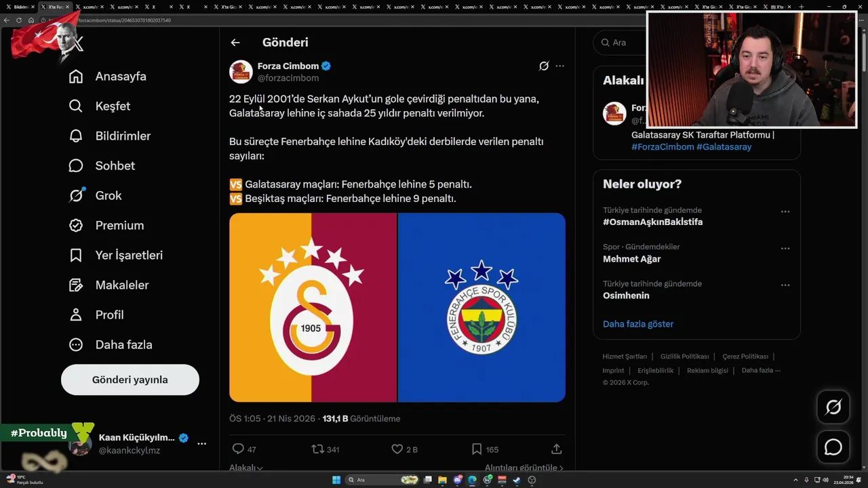
Task: Open Reklam bilgisi footer link
Action: point(707,371)
